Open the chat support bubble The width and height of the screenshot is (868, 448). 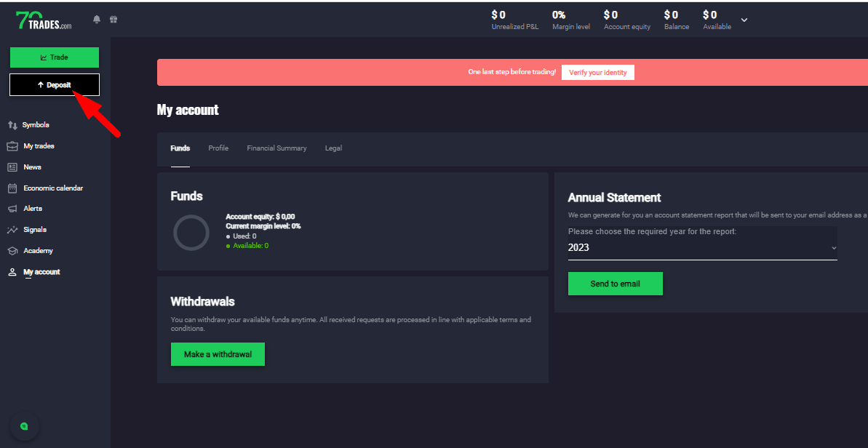[x=24, y=426]
